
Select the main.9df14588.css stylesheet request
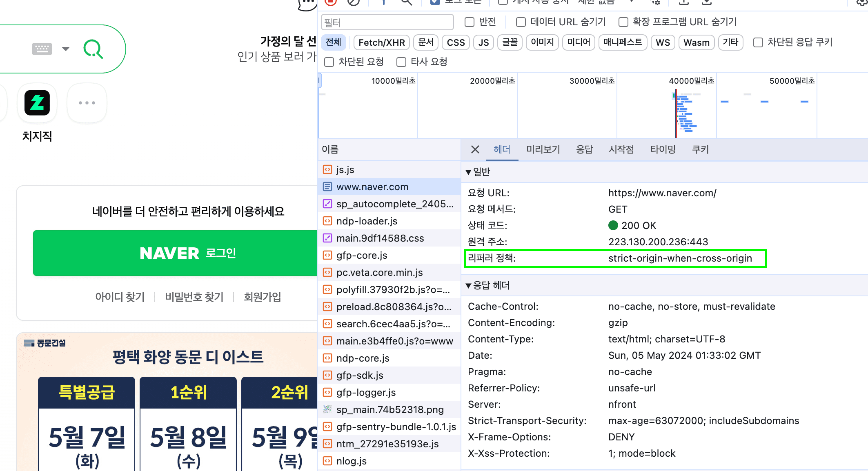[380, 238]
